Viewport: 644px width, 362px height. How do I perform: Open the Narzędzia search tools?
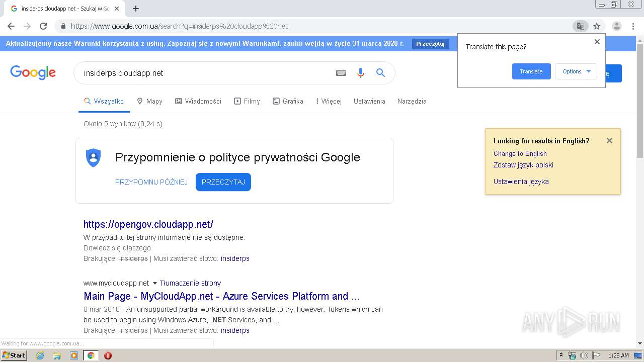pyautogui.click(x=412, y=101)
